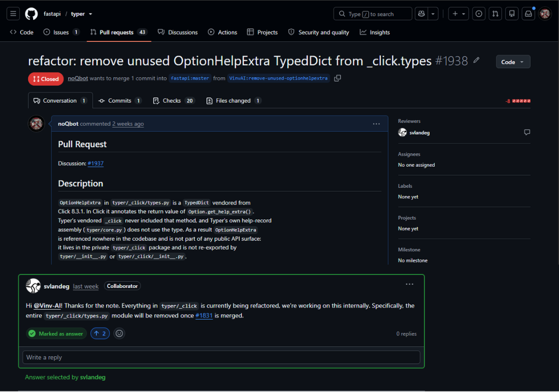Screen dimensions: 559x392
Task: Open the answer card ellipsis menu
Action: pos(409,284)
